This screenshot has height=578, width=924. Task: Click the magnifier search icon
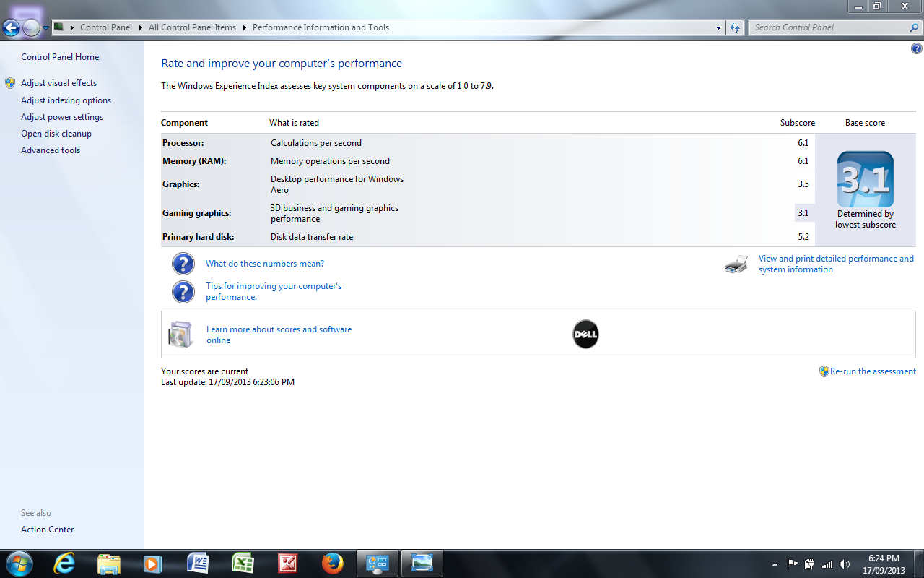(915, 27)
